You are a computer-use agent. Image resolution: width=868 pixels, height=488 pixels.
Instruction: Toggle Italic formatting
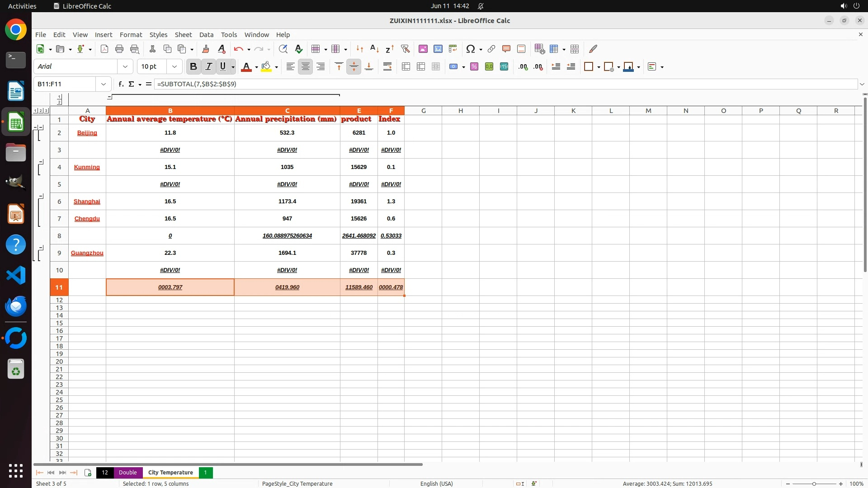click(208, 67)
